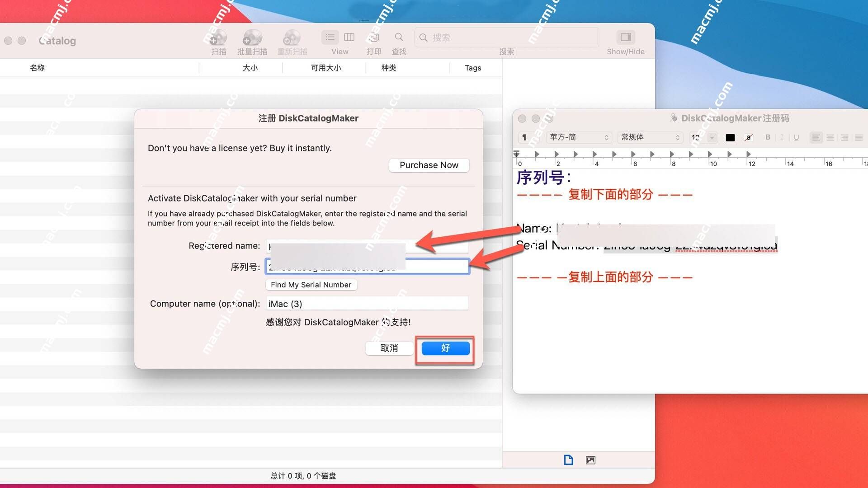Click the Registered name input field
Viewport: 868px width, 488px height.
coord(367,245)
